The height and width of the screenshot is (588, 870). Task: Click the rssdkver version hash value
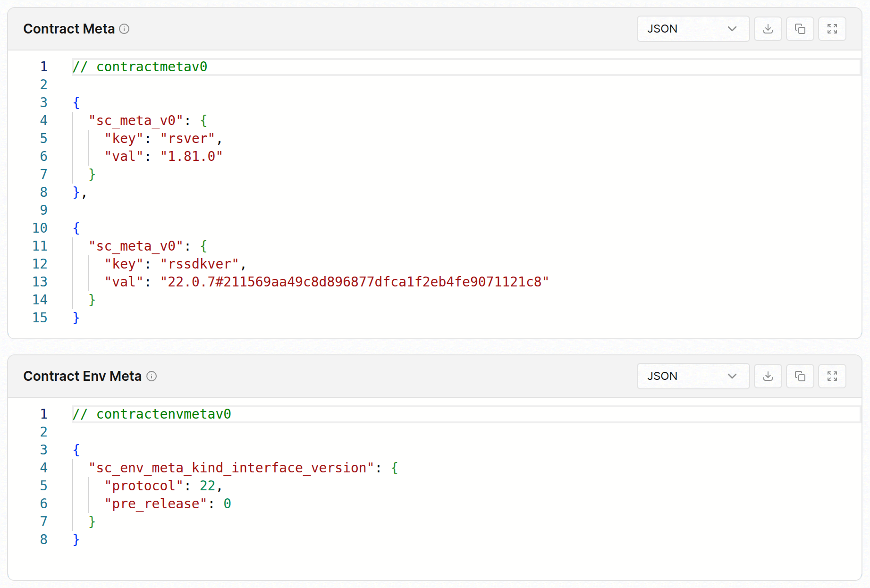355,282
